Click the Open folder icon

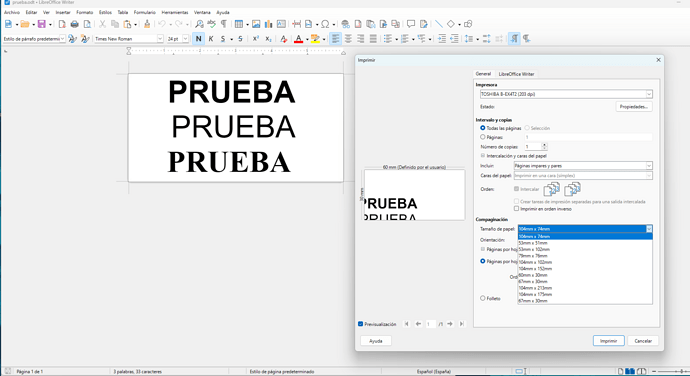click(x=25, y=24)
